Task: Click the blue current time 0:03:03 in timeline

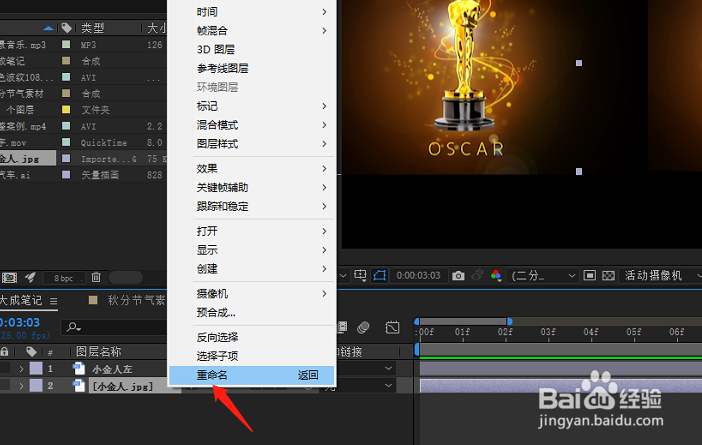Action: pyautogui.click(x=20, y=322)
